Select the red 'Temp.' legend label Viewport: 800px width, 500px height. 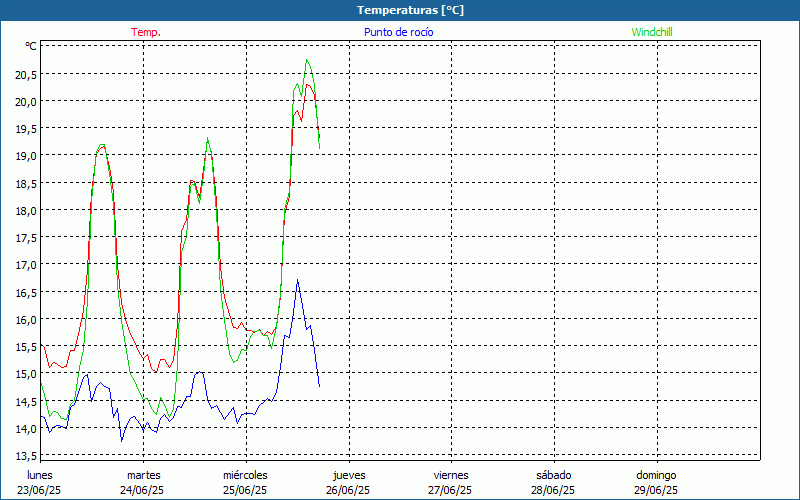(x=146, y=32)
